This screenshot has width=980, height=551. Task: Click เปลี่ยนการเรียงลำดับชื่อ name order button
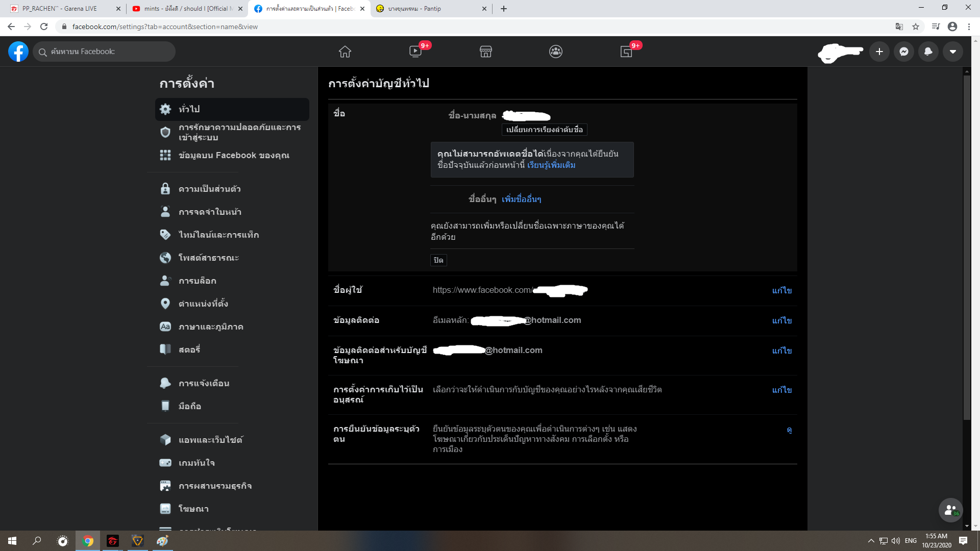544,130
